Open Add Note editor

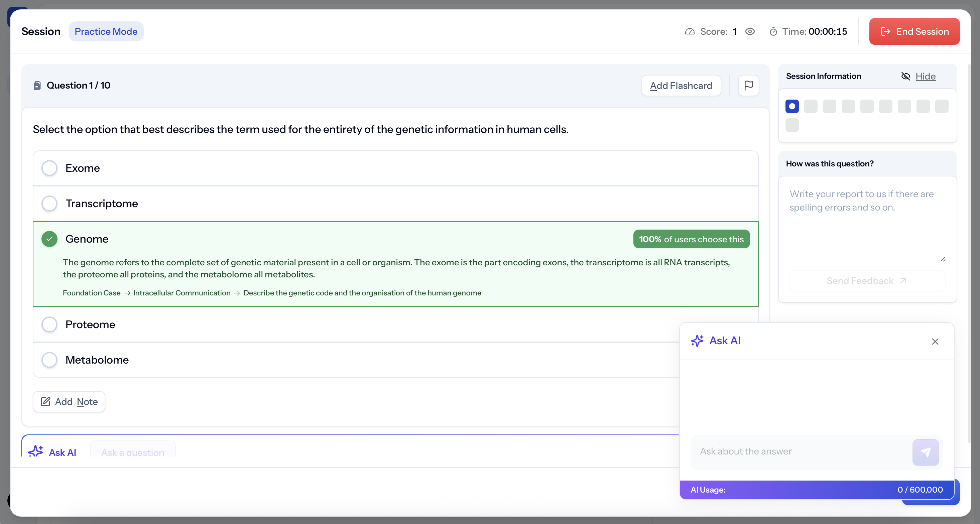(x=69, y=402)
